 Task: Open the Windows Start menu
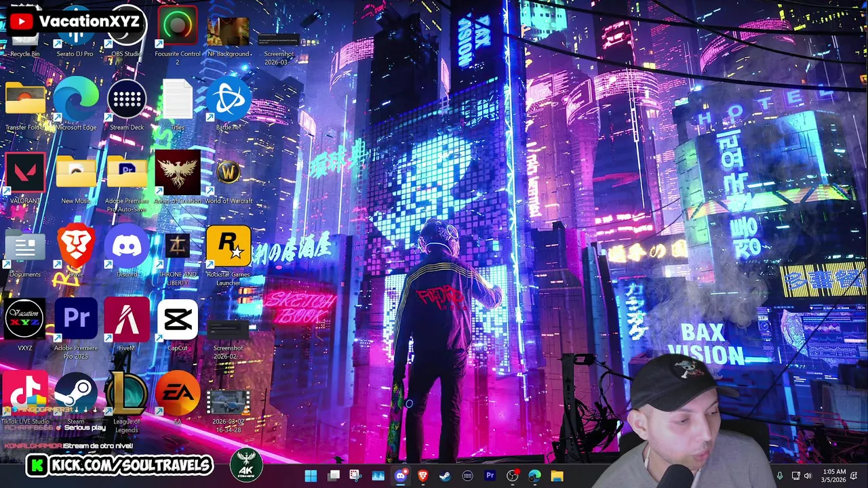point(311,476)
